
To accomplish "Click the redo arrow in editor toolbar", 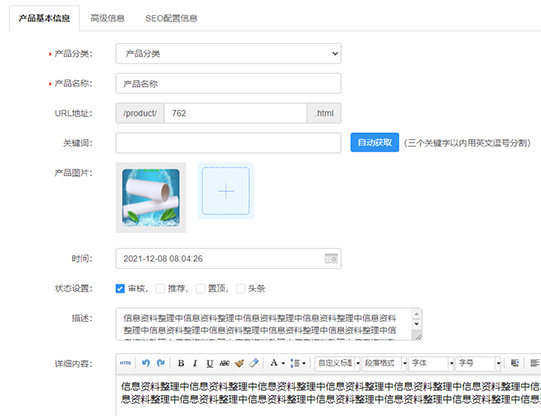I will (161, 363).
